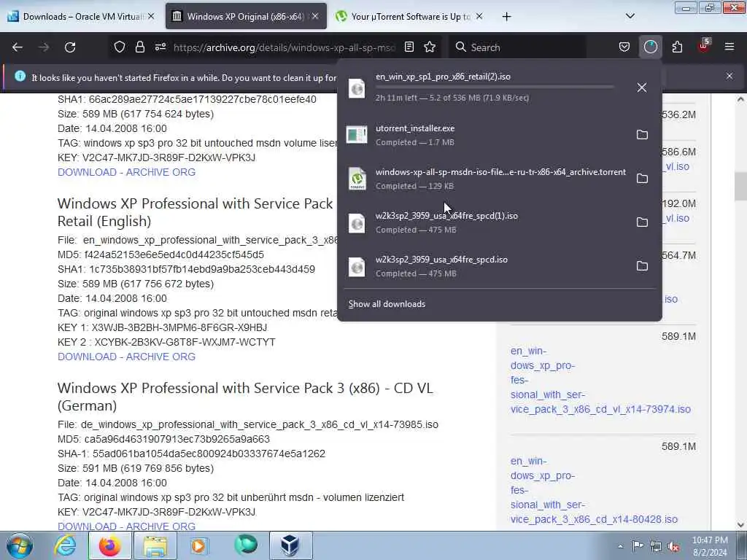Click the site security padlock icon
The height and width of the screenshot is (560, 747).
139,47
